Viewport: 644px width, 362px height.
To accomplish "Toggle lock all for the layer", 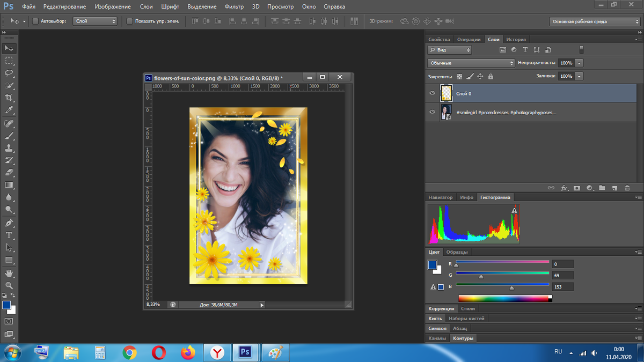I will (x=491, y=77).
